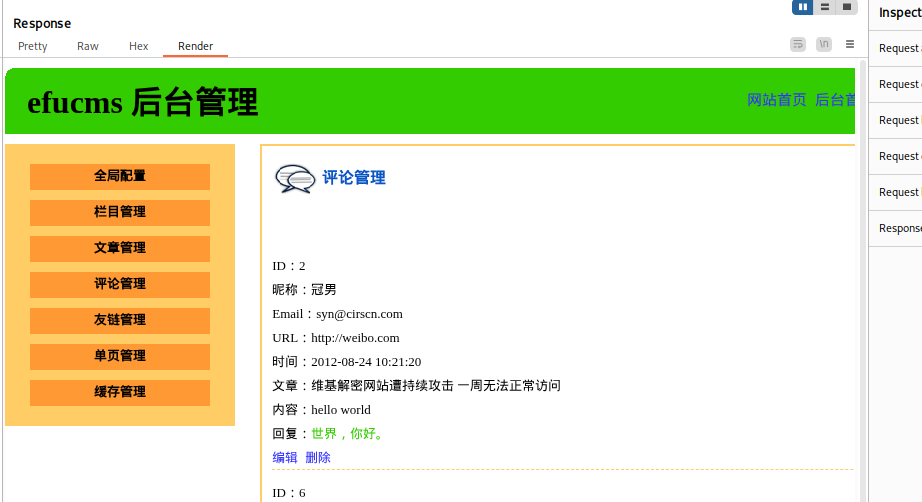Open 栏目管理 in the sidebar

[x=120, y=212]
